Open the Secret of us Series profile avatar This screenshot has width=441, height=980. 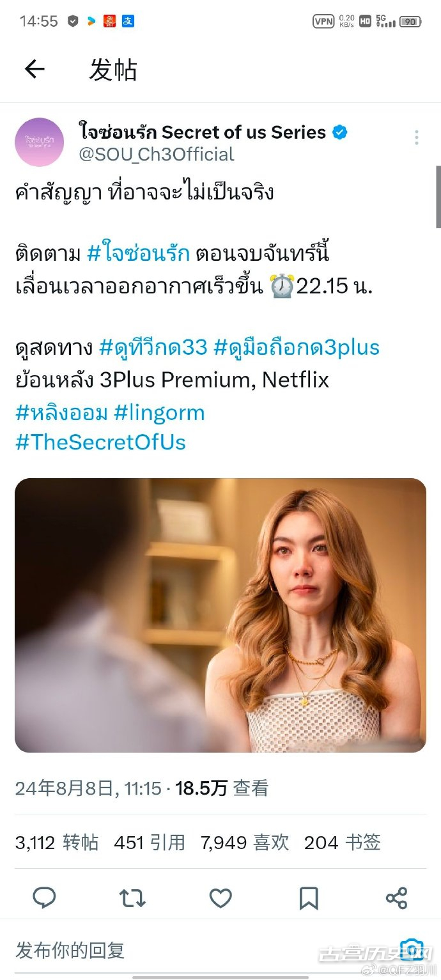coord(40,142)
